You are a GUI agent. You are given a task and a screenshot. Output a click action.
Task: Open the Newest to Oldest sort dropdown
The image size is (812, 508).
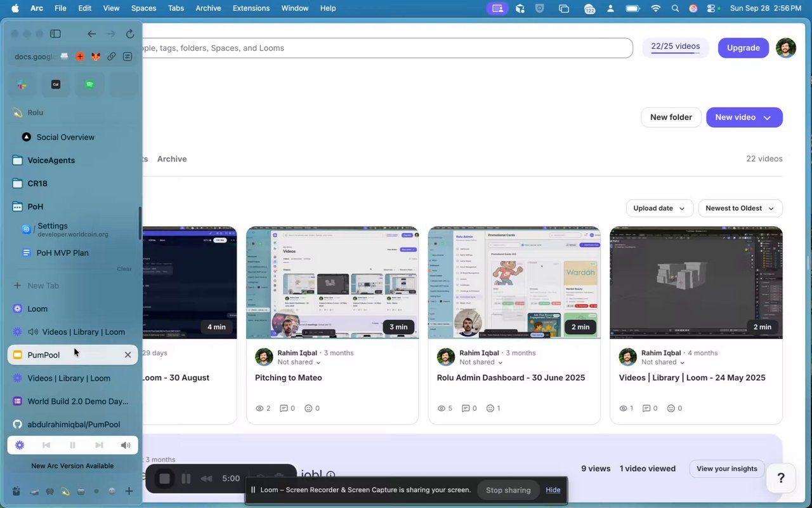click(x=740, y=208)
